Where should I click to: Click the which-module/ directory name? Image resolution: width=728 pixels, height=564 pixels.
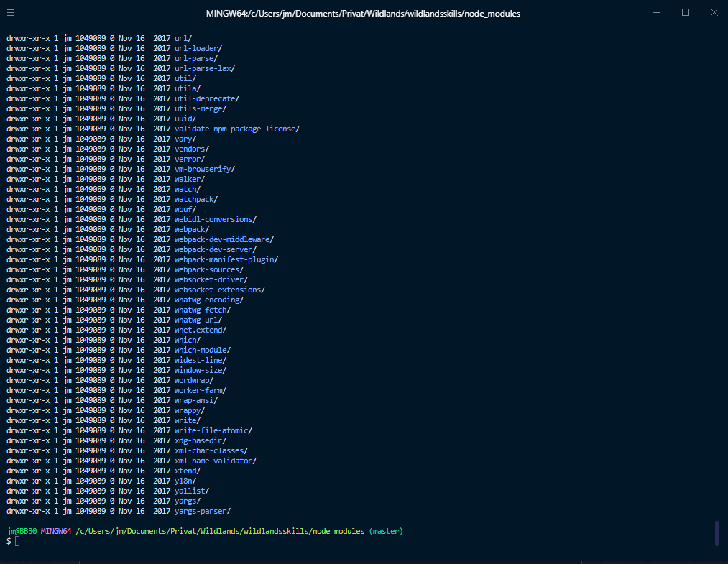[203, 350]
